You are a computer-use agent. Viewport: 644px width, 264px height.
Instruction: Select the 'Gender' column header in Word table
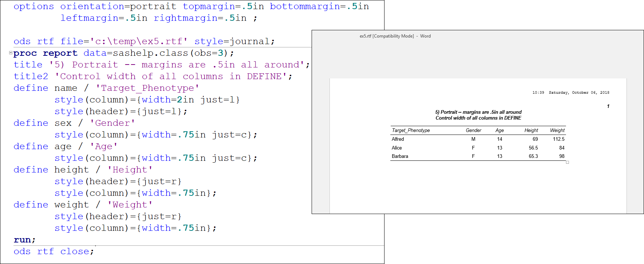[473, 130]
